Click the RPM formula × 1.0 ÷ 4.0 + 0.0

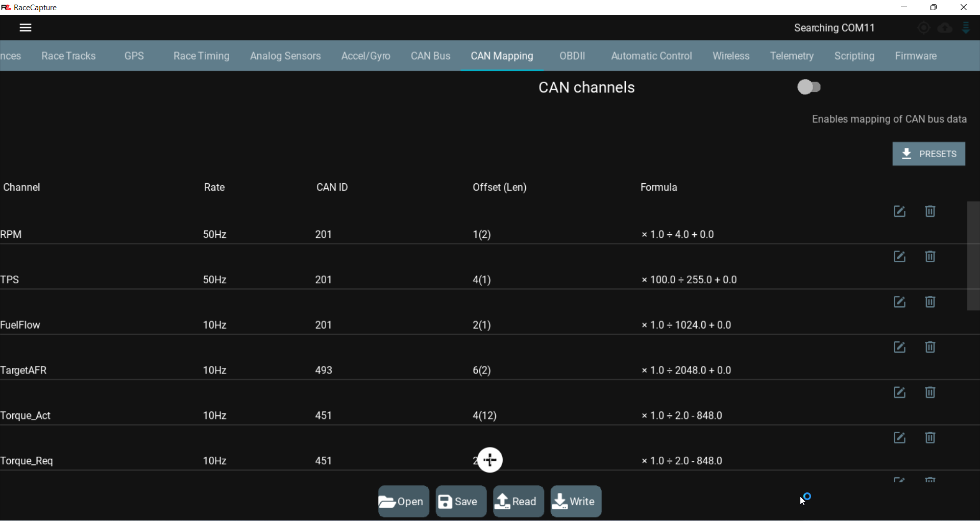tap(678, 235)
